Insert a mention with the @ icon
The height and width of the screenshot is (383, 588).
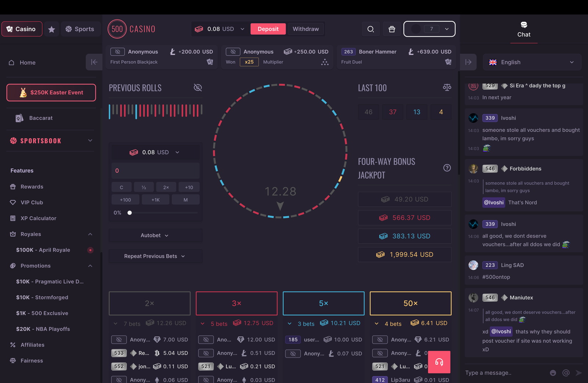pos(566,373)
